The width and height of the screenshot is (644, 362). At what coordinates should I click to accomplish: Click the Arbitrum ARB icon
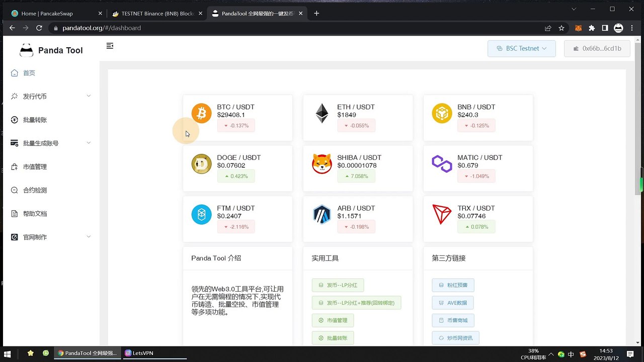click(322, 215)
